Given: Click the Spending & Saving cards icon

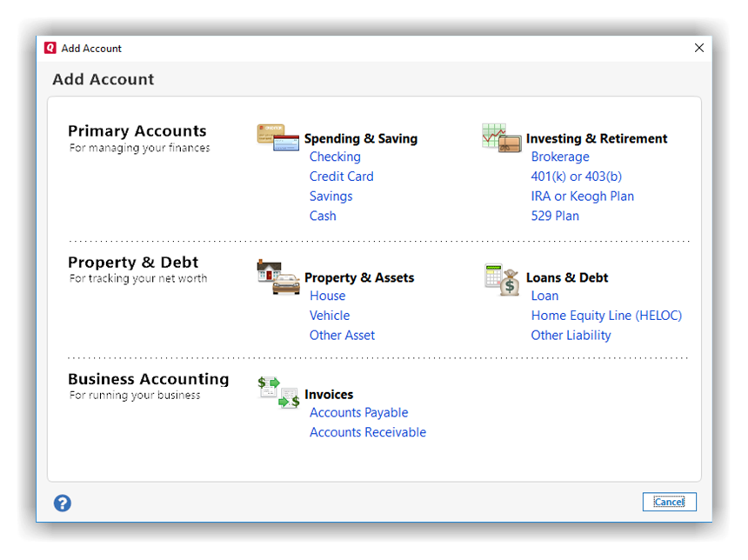Looking at the screenshot, I should click(x=278, y=137).
